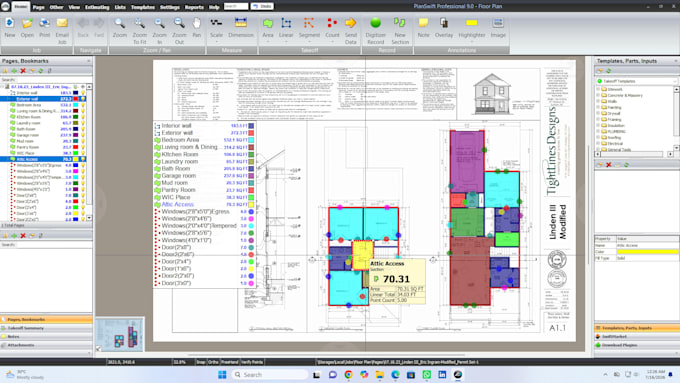
Task: Choose the Area takeoff tool
Action: pyautogui.click(x=268, y=29)
